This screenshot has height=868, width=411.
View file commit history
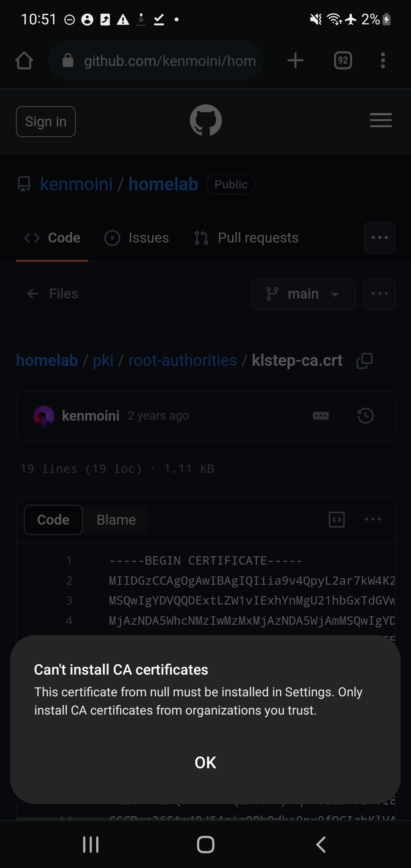[x=365, y=415]
